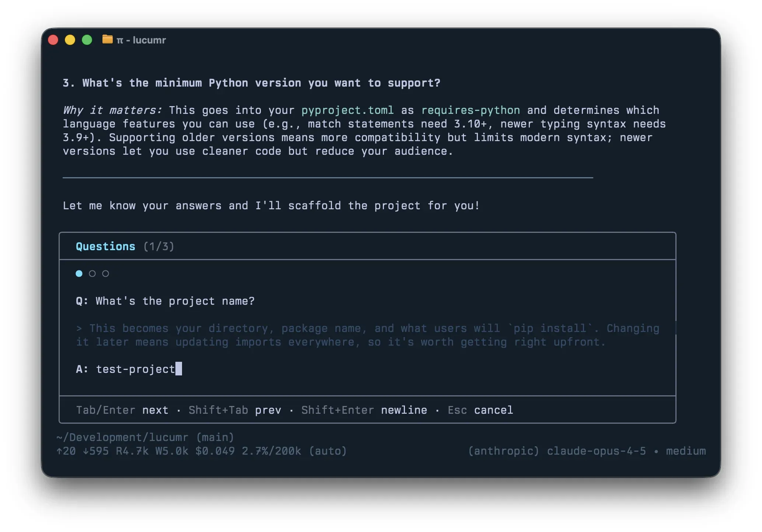Click the claude-opus-4-5 model label
Viewport: 762px width, 532px height.
596,451
